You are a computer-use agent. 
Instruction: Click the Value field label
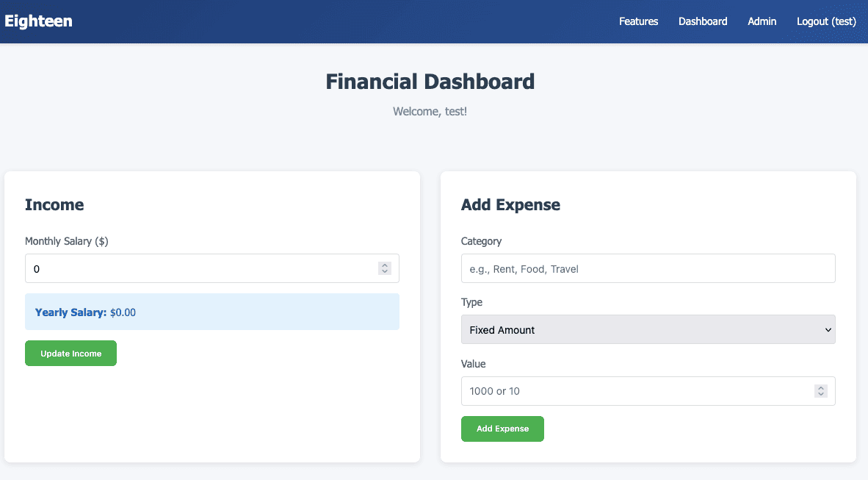pos(473,364)
